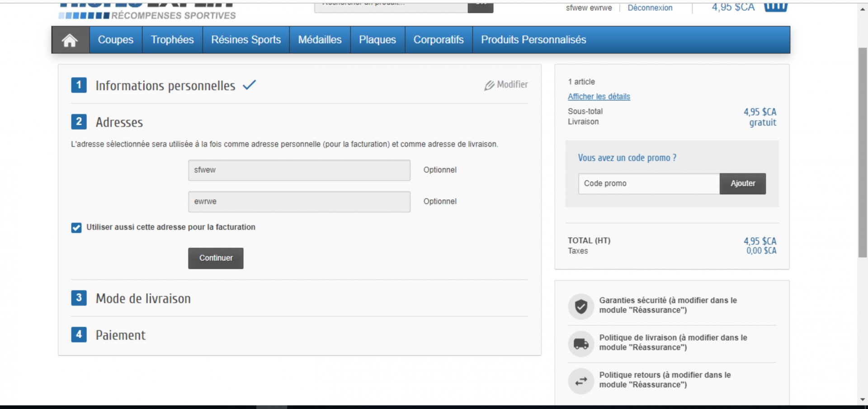Click cart total 4,95 $CA in header
868x409 pixels.
[733, 7]
